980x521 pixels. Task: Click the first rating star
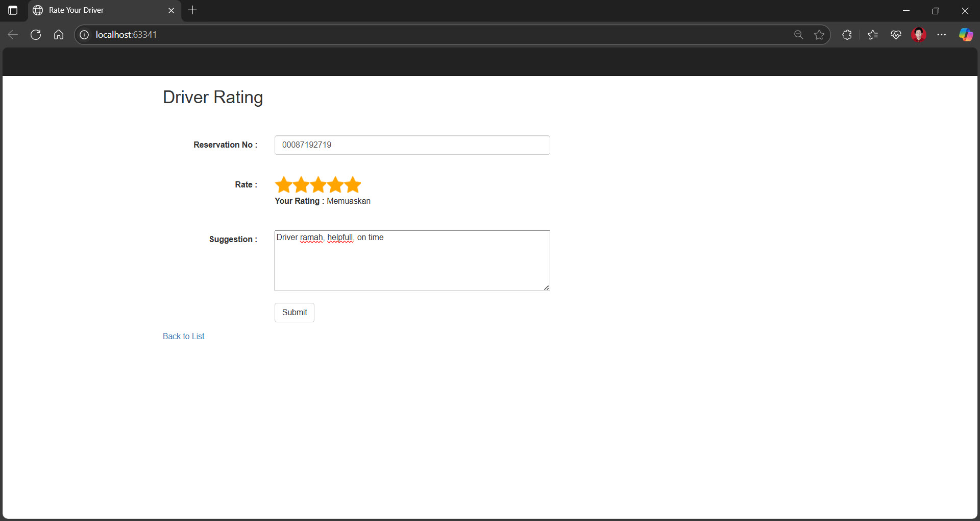[283, 184]
